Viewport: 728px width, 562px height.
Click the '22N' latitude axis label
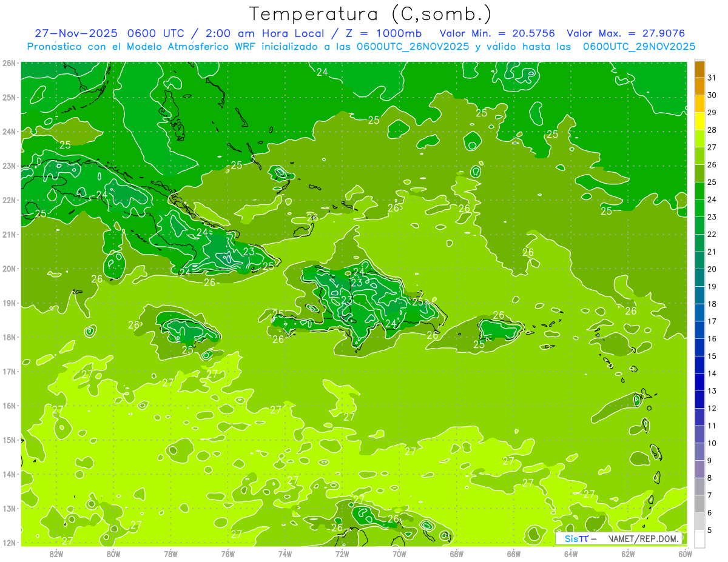[9, 200]
